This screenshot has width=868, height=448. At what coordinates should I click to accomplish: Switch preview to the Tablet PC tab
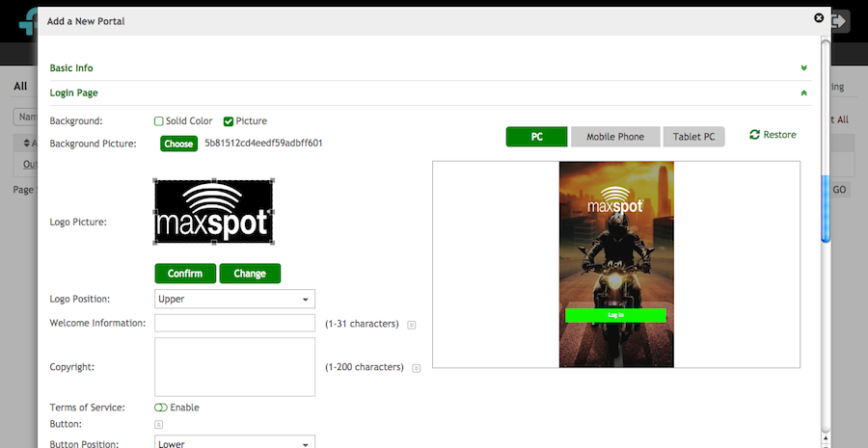tap(694, 137)
